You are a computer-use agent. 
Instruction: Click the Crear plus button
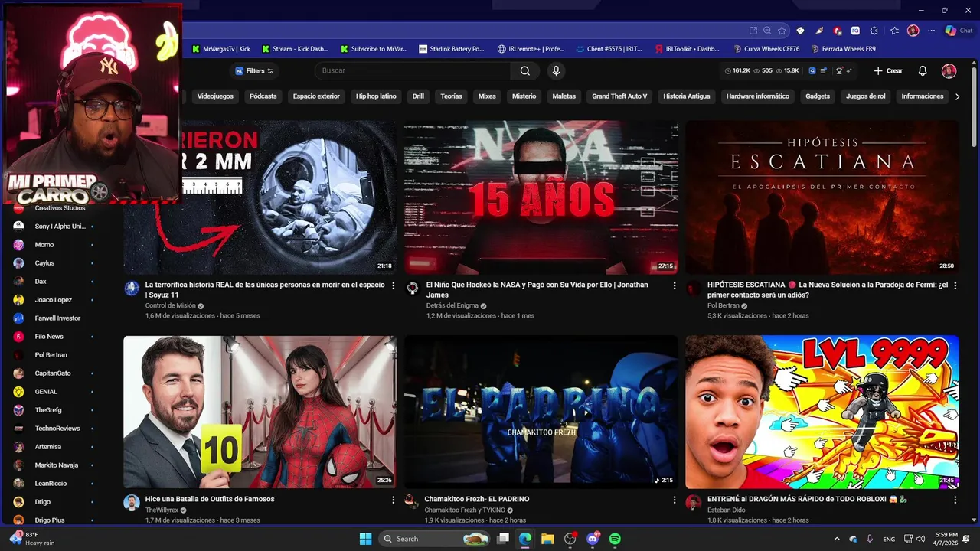pos(888,70)
